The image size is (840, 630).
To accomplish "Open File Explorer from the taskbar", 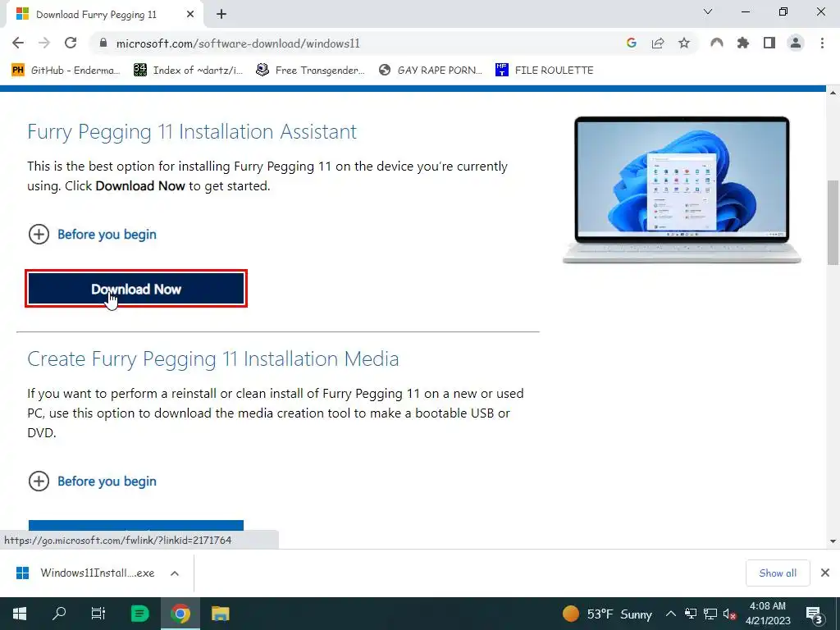I will pyautogui.click(x=220, y=614).
